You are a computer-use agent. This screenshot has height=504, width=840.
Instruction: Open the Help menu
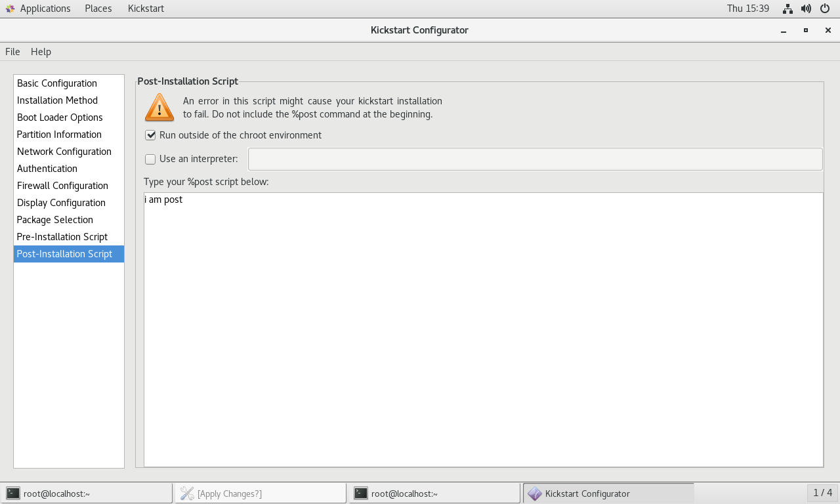point(41,52)
